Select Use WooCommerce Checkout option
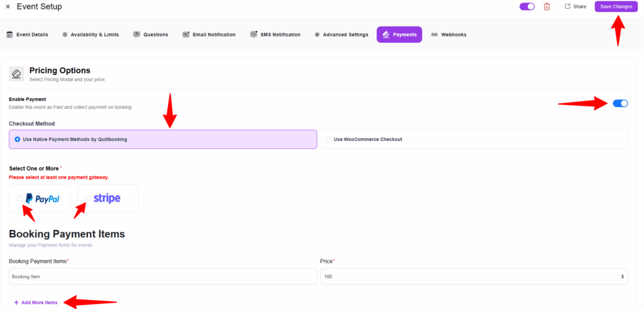This screenshot has width=644, height=309. pyautogui.click(x=328, y=139)
